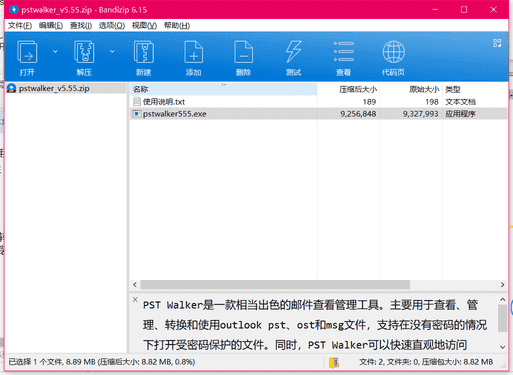513x375 pixels.
Task: Click the Add (添加) files icon
Action: [193, 52]
